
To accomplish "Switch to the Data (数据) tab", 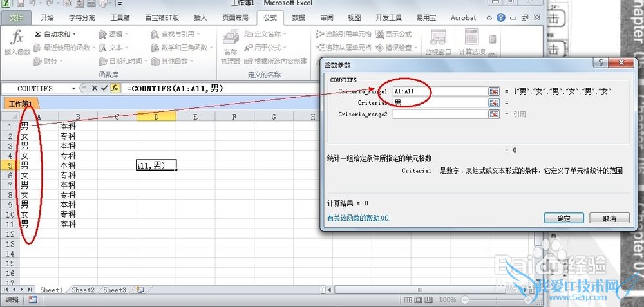I will pos(299,17).
